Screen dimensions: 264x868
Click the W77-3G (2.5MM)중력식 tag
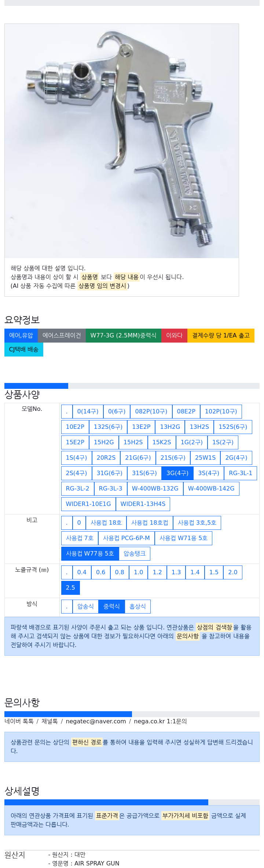coord(123,336)
